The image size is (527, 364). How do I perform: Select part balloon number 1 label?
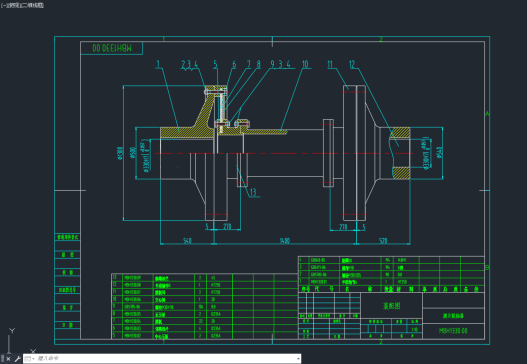tap(158, 64)
